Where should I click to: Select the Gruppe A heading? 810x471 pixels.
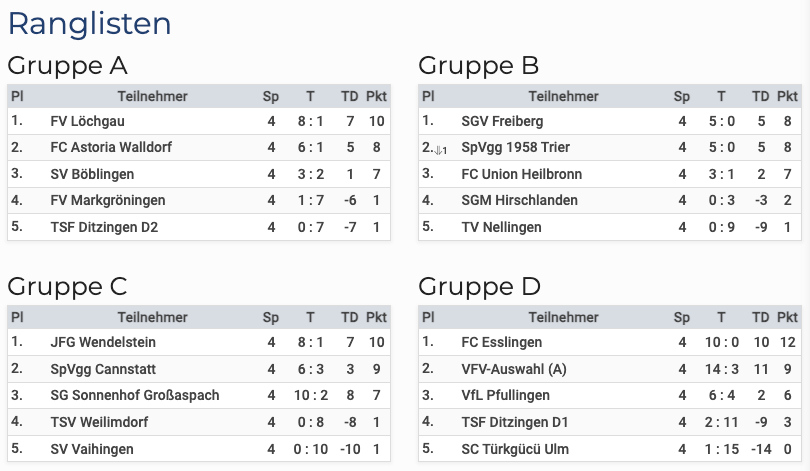tap(67, 66)
